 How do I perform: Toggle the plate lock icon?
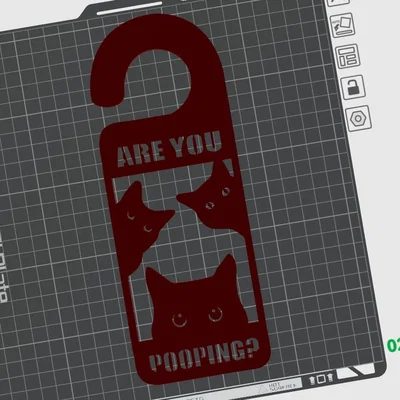pyautogui.click(x=353, y=87)
